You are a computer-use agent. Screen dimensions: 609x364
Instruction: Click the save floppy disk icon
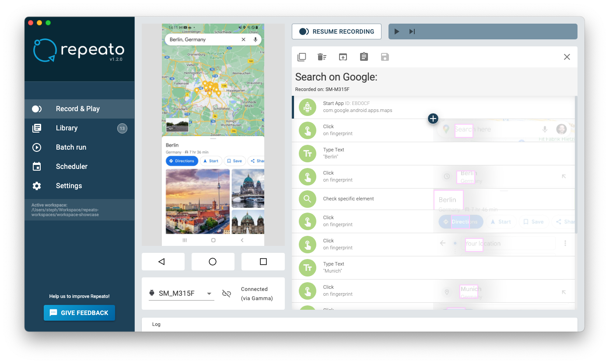point(385,57)
